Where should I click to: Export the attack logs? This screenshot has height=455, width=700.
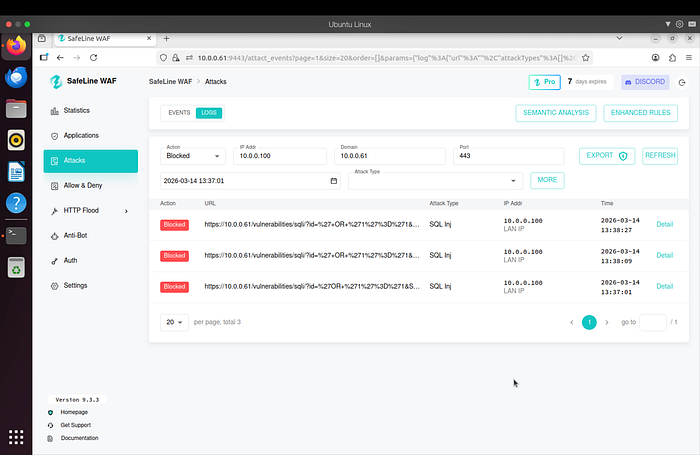click(607, 156)
